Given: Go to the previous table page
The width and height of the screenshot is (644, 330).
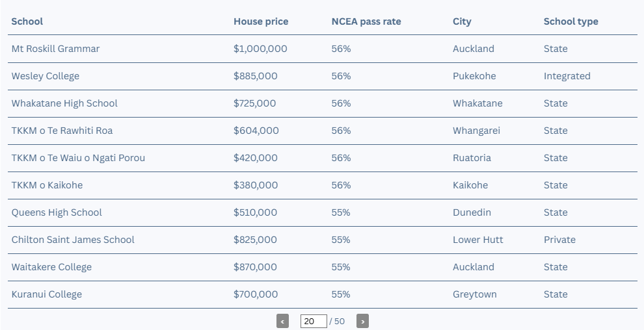Looking at the screenshot, I should pyautogui.click(x=282, y=321).
